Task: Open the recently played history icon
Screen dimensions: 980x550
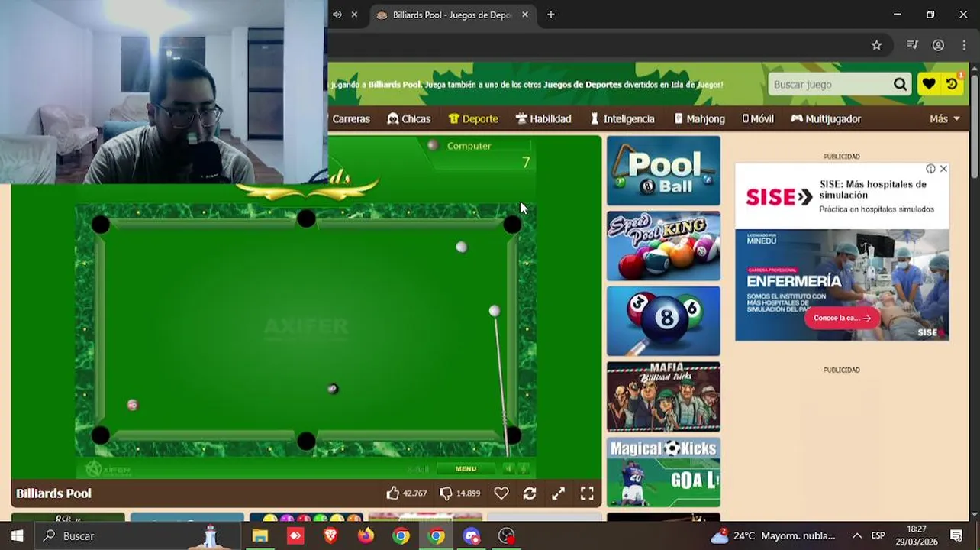Action: click(952, 85)
